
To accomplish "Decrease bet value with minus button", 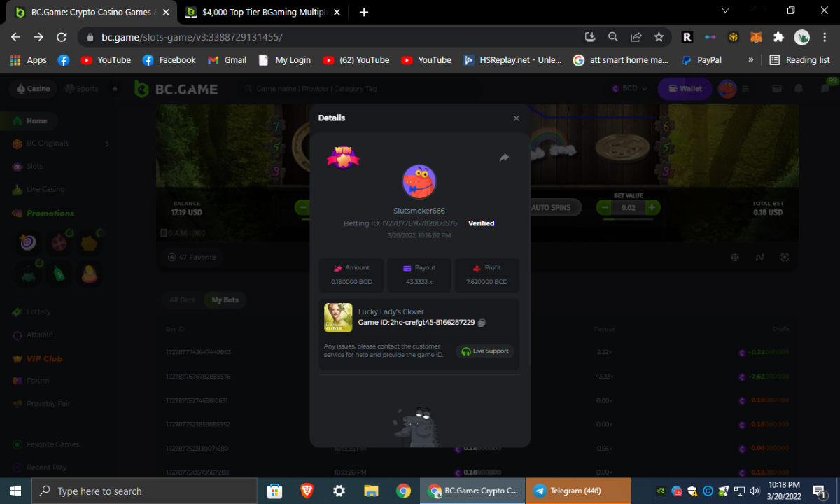I will [604, 207].
